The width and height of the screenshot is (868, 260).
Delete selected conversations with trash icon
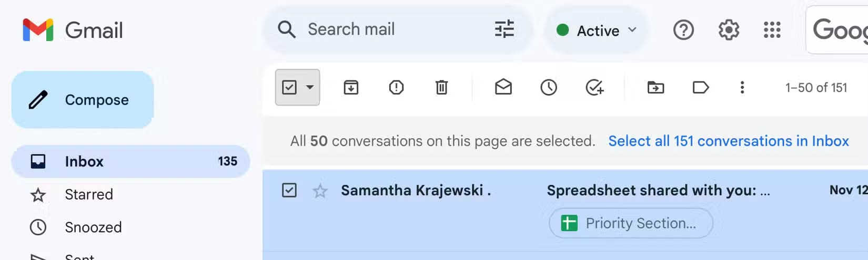[441, 87]
